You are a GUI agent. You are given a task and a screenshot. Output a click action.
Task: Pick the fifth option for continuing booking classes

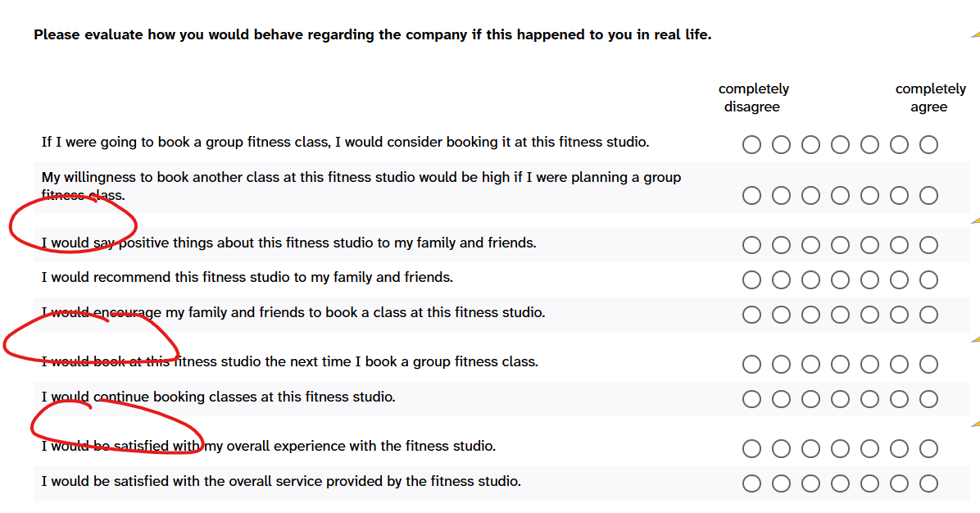(x=869, y=399)
